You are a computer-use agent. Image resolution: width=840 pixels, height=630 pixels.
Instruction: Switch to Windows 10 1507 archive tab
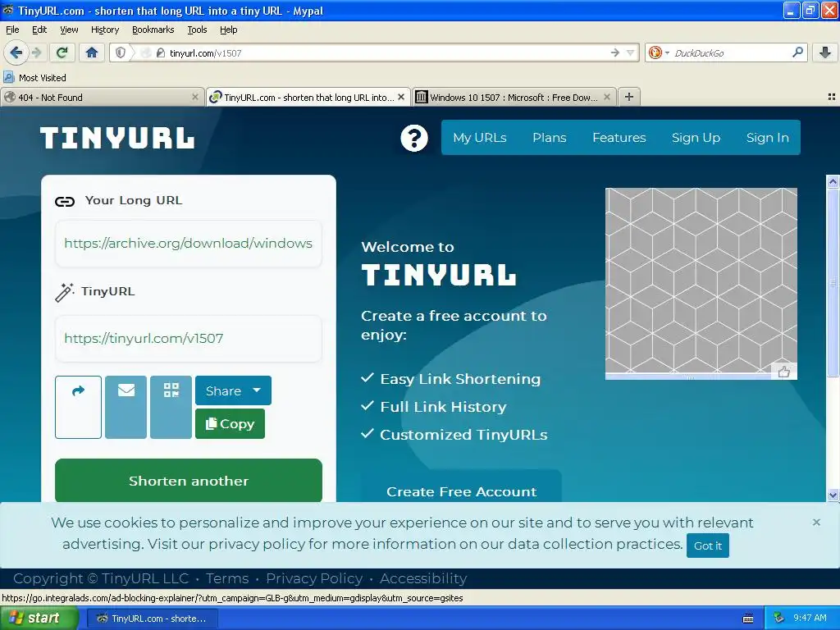pos(514,97)
